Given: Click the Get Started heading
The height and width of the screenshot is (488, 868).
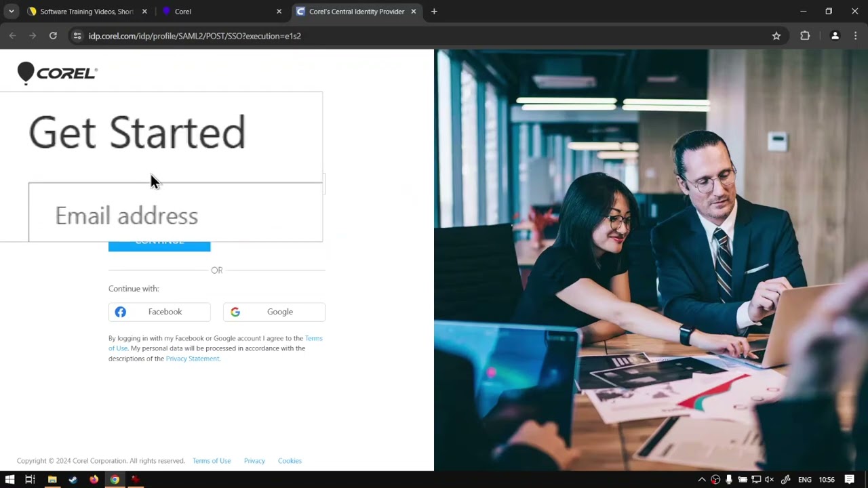Looking at the screenshot, I should pos(137,132).
